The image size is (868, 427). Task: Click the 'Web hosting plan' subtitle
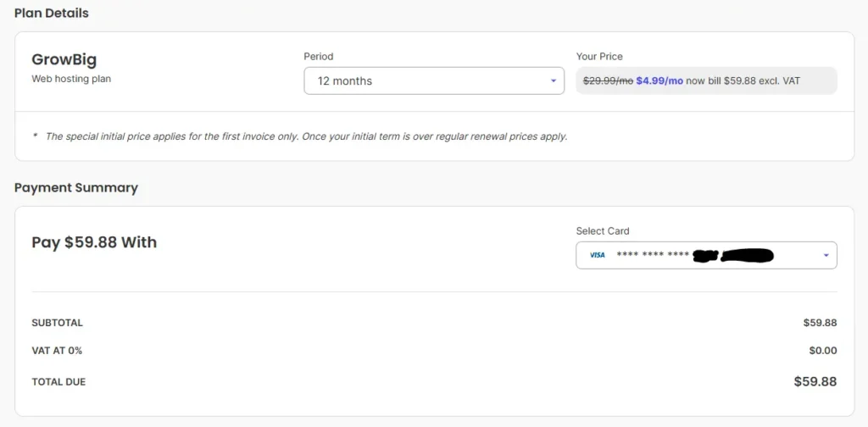(71, 79)
